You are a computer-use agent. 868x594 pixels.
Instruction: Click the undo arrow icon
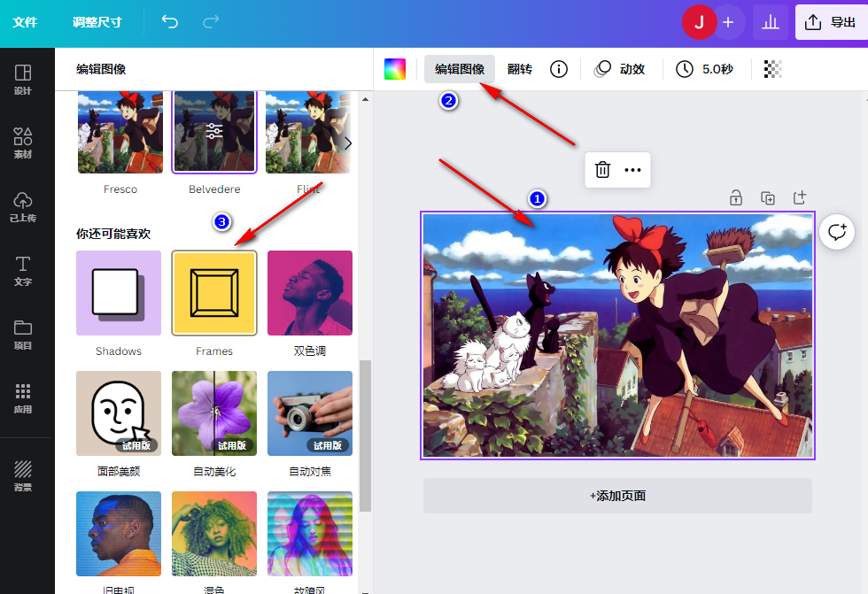(x=169, y=22)
